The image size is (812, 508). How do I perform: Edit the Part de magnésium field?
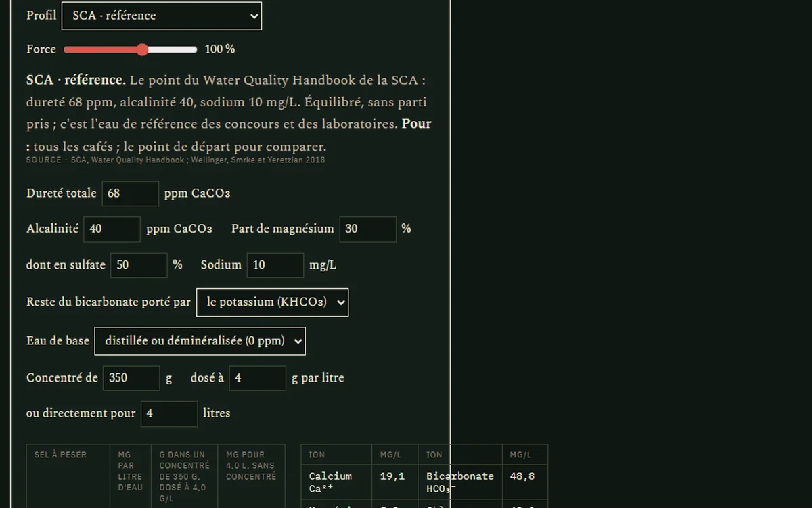[368, 229]
